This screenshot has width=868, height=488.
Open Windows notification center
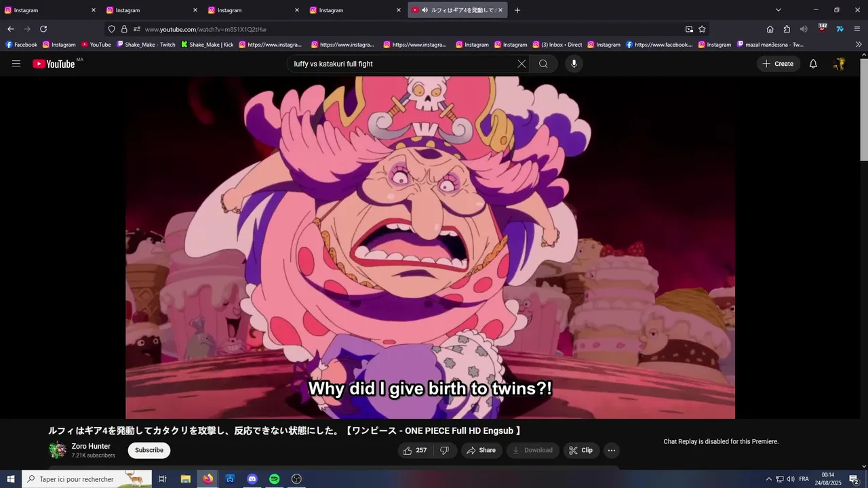pos(854,479)
